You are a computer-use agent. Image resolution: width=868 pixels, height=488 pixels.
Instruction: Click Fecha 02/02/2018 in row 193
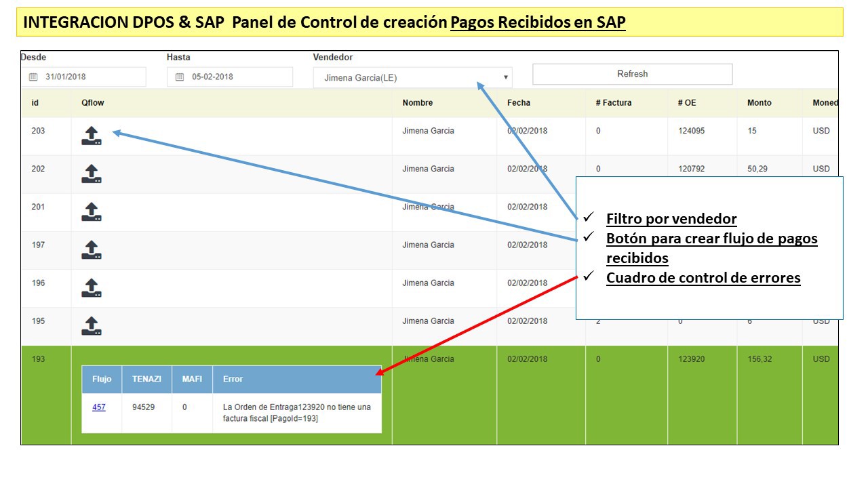(x=527, y=359)
